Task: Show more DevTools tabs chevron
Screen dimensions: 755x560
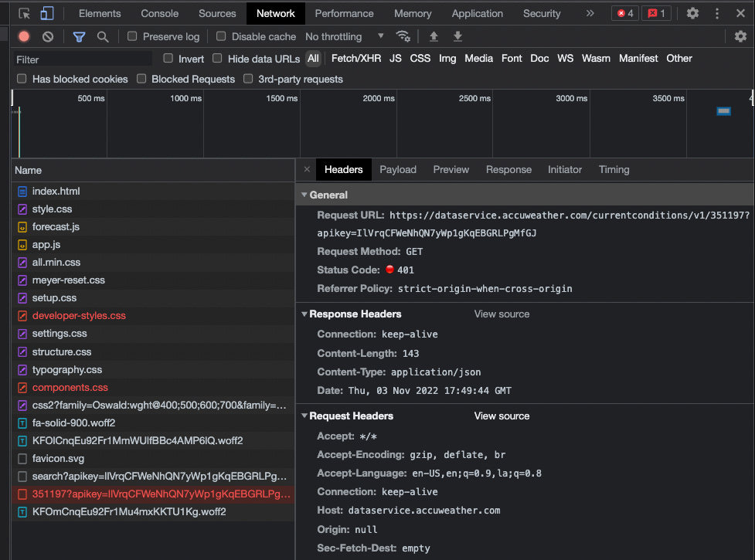Action: (x=590, y=13)
